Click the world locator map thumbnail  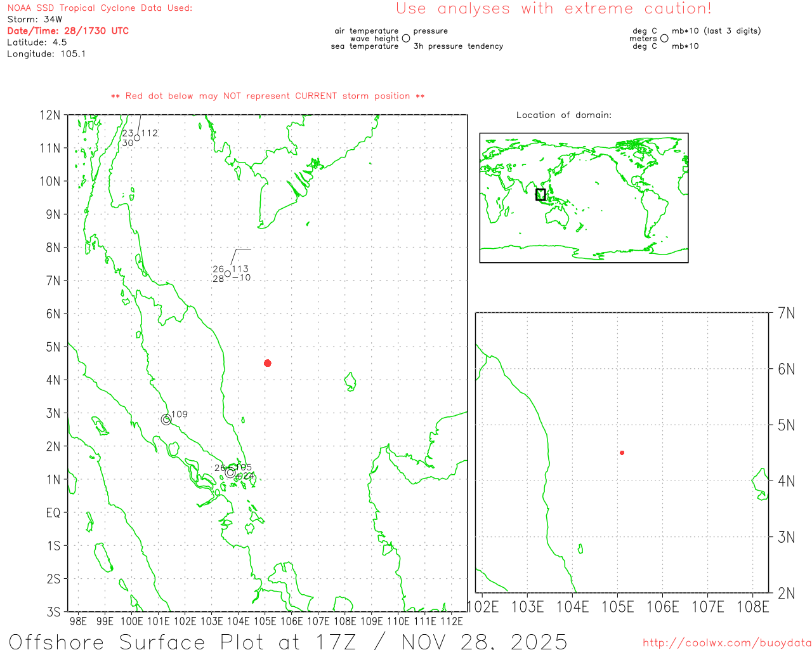tap(584, 197)
